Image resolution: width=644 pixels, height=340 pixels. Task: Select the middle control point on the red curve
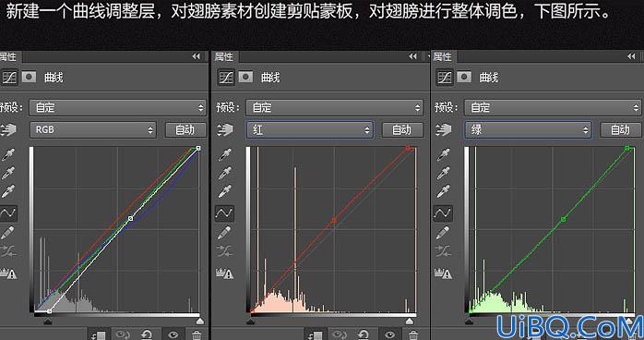[x=334, y=221]
